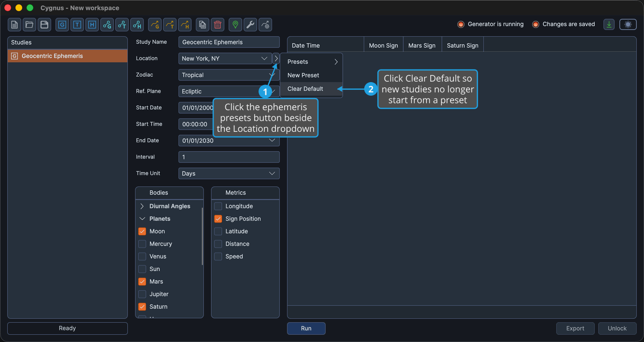The height and width of the screenshot is (342, 644).
Task: Click the Metrics panel header
Action: point(246,193)
